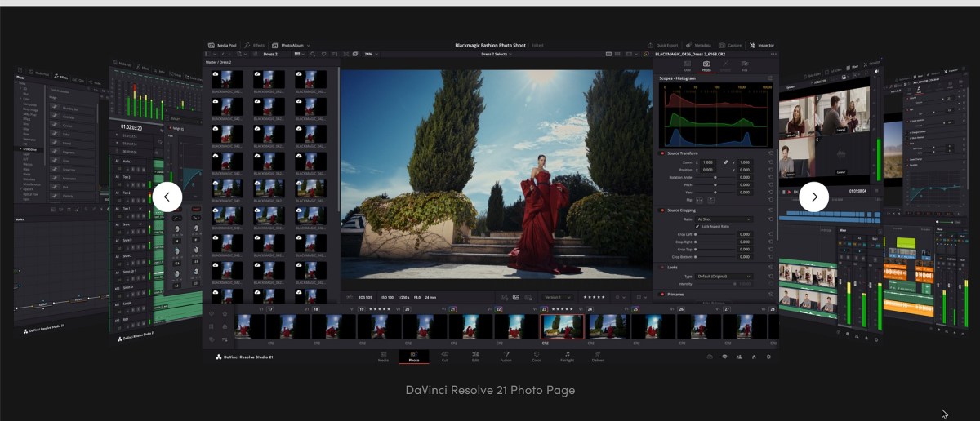Set the five-star rating under the viewer
Viewport: 980px width, 421px height.
[x=594, y=297]
